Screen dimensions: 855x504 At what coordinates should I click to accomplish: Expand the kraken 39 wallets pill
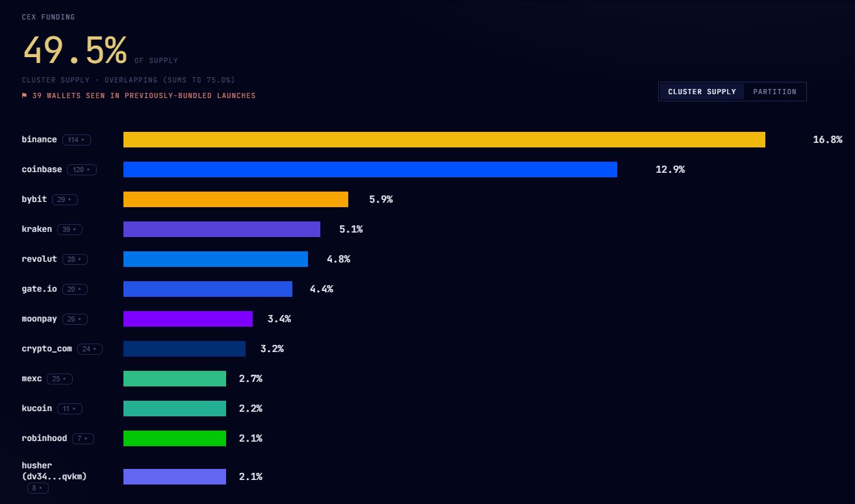(x=70, y=229)
